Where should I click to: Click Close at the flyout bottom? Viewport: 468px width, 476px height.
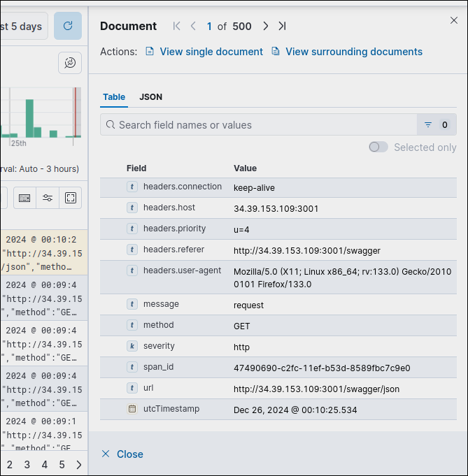click(x=122, y=454)
